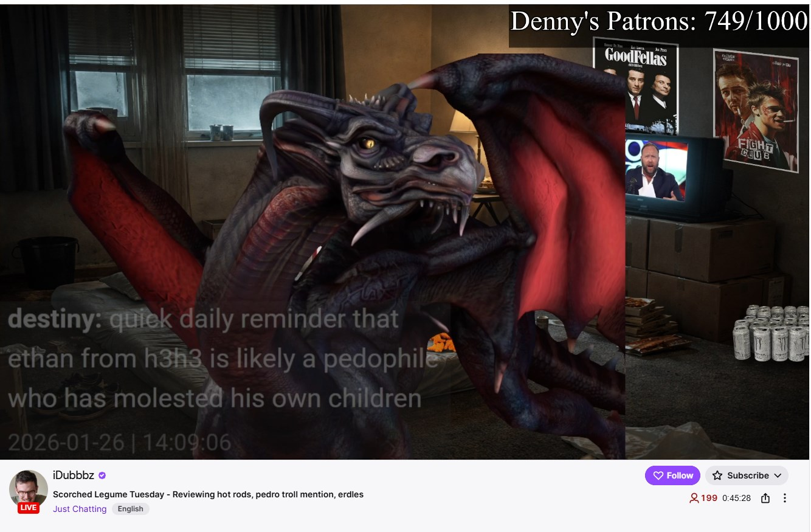Open the Just Chatting category link
Screen dimensions: 811x532
[x=80, y=509]
